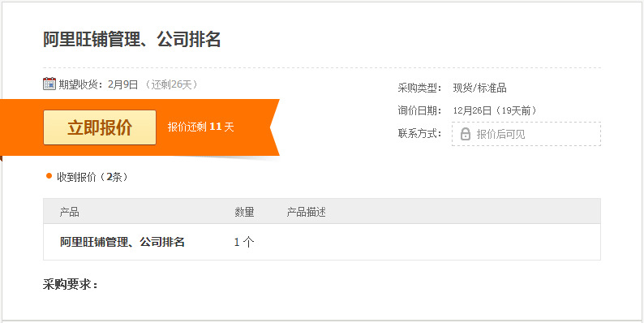The width and height of the screenshot is (644, 323).
Task: Click the calendar icon beside 期望收货
Action: [49, 84]
